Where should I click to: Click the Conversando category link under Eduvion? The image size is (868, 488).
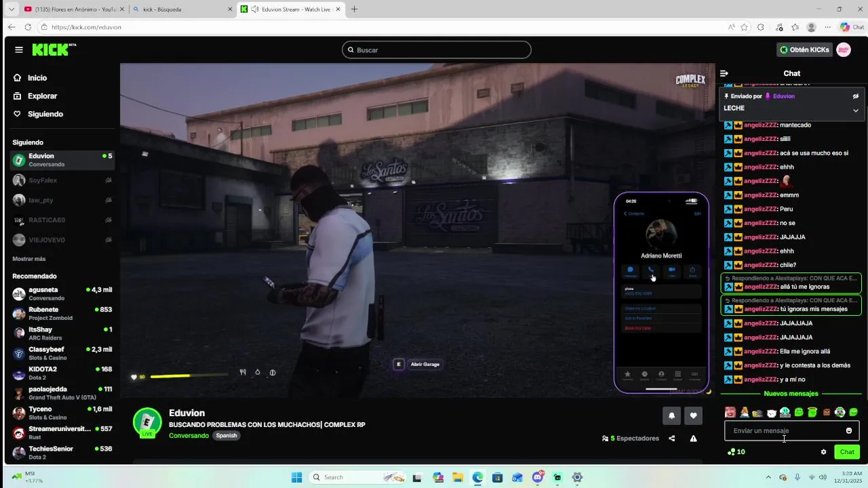tap(189, 435)
